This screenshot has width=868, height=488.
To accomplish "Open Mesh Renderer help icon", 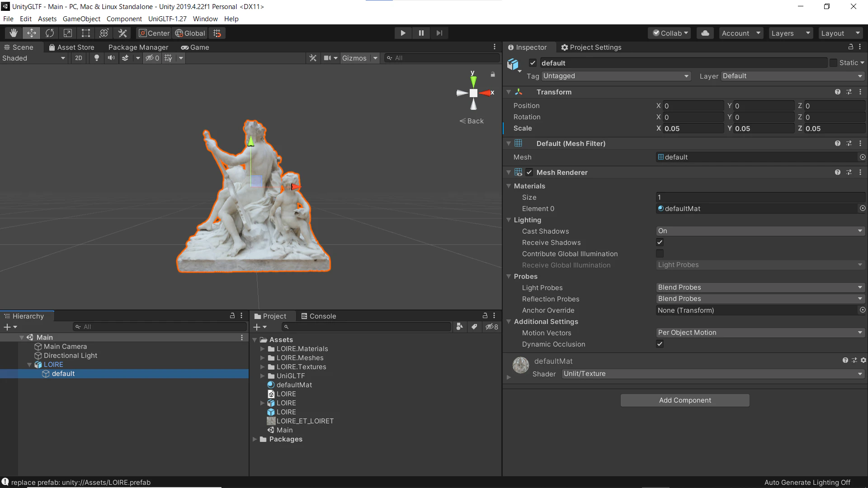I will point(838,172).
